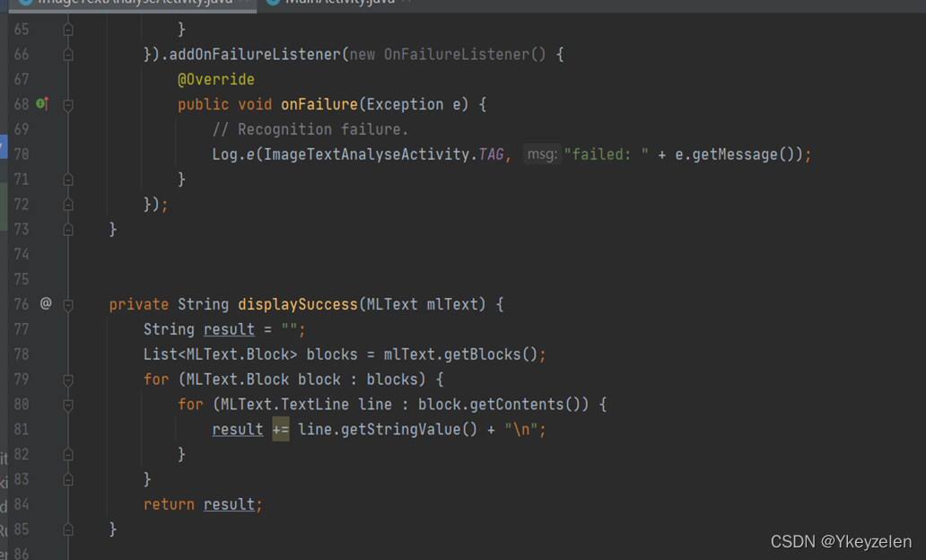
Task: Click the result variable on line 77
Action: pos(229,329)
